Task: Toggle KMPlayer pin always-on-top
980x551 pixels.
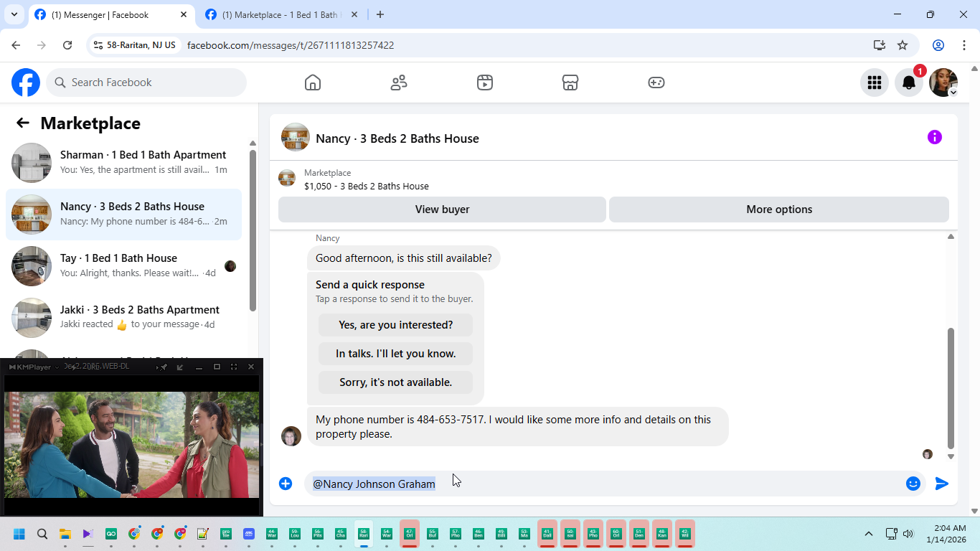Action: [x=164, y=367]
